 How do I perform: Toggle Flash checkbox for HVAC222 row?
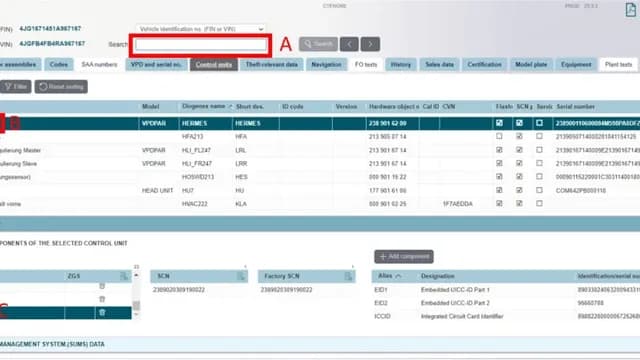499,203
